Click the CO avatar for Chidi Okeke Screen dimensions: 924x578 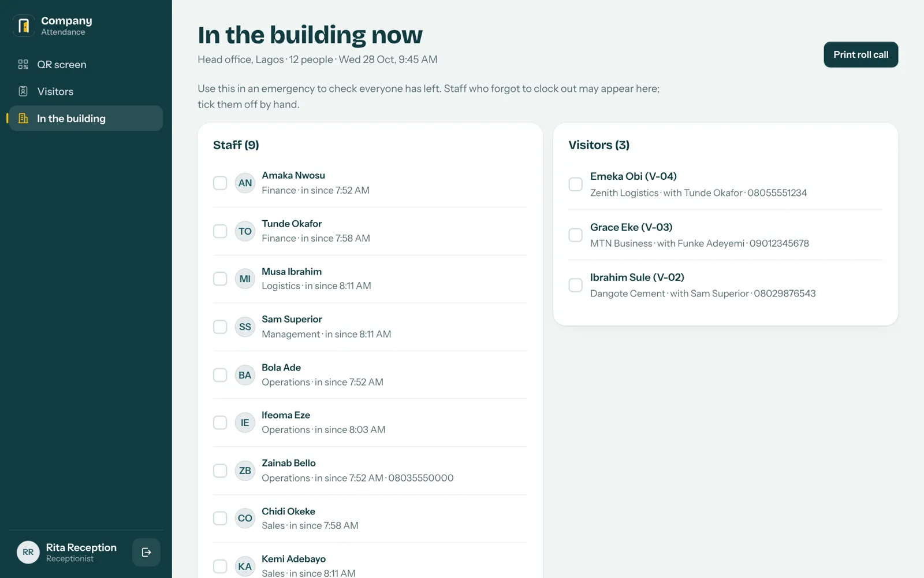click(245, 518)
